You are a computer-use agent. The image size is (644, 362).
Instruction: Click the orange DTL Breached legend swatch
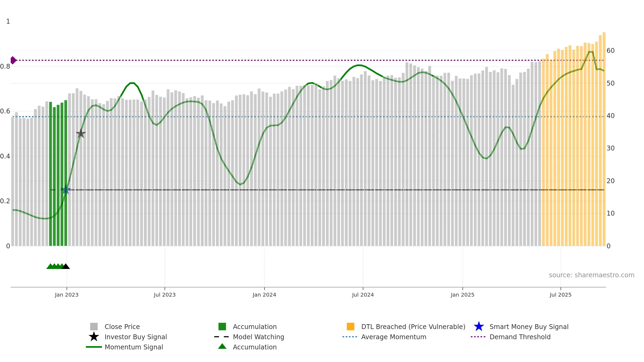point(350,327)
